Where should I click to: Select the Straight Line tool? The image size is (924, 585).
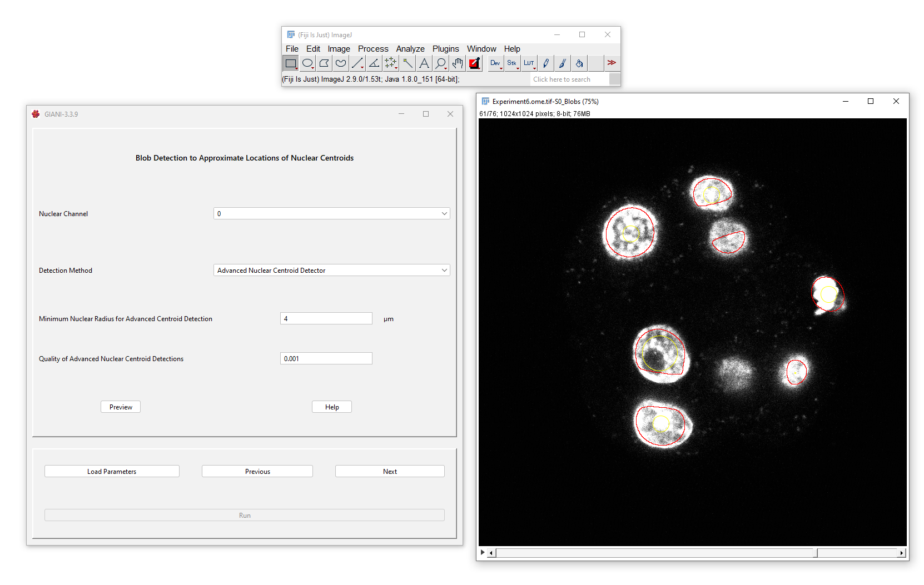(357, 63)
